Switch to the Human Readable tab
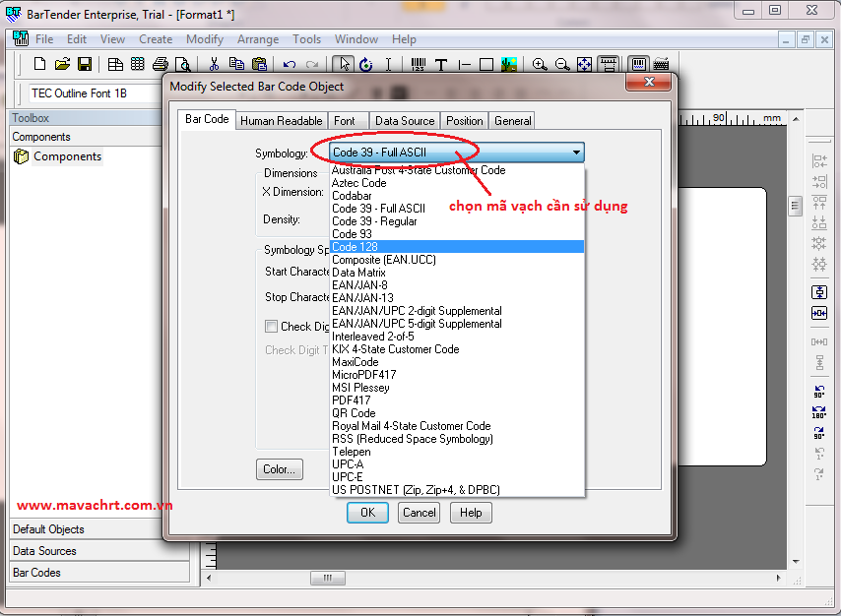This screenshot has height=616, width=841. pyautogui.click(x=281, y=121)
